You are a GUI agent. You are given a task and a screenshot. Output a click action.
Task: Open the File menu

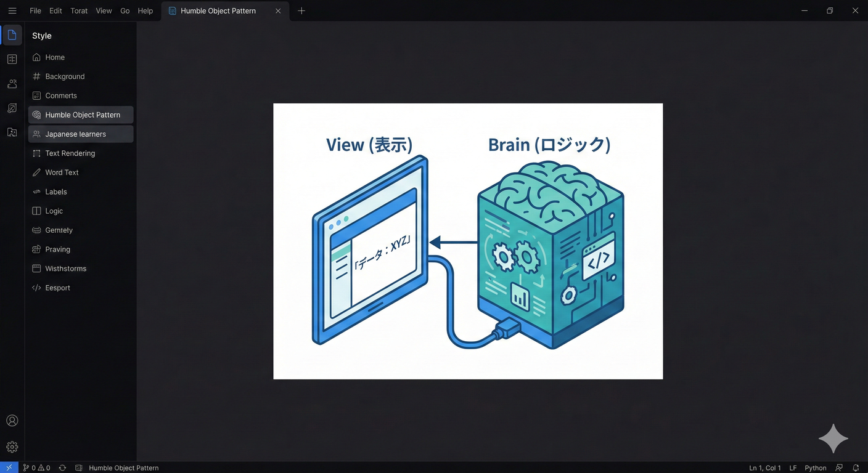click(x=35, y=10)
